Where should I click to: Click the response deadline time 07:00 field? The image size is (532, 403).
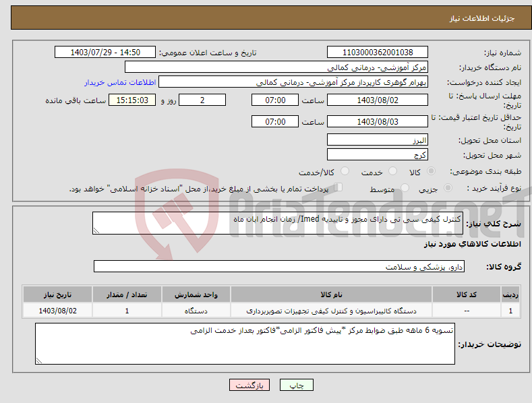click(275, 100)
